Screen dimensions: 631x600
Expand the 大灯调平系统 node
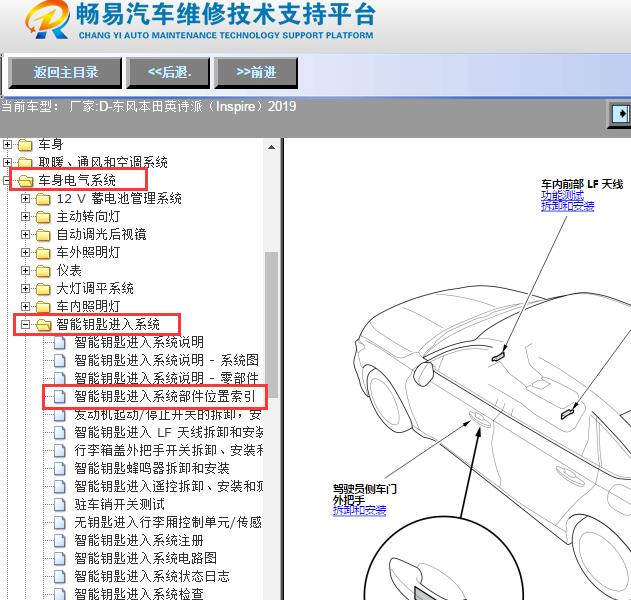pyautogui.click(x=25, y=289)
